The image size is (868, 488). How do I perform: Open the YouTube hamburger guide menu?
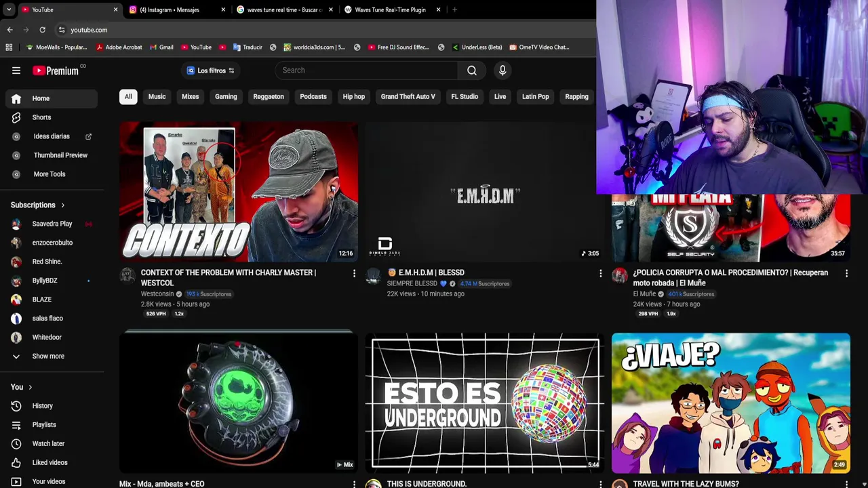16,70
